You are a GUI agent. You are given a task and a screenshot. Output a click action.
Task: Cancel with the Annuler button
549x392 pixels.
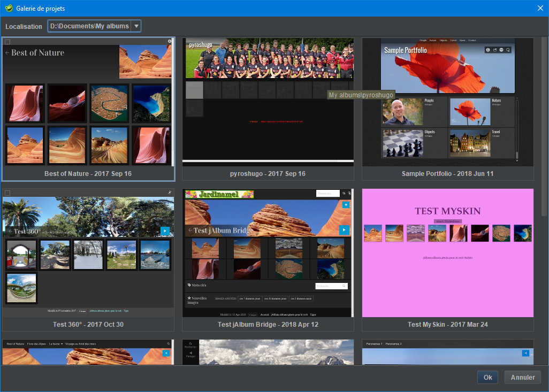[x=523, y=378]
